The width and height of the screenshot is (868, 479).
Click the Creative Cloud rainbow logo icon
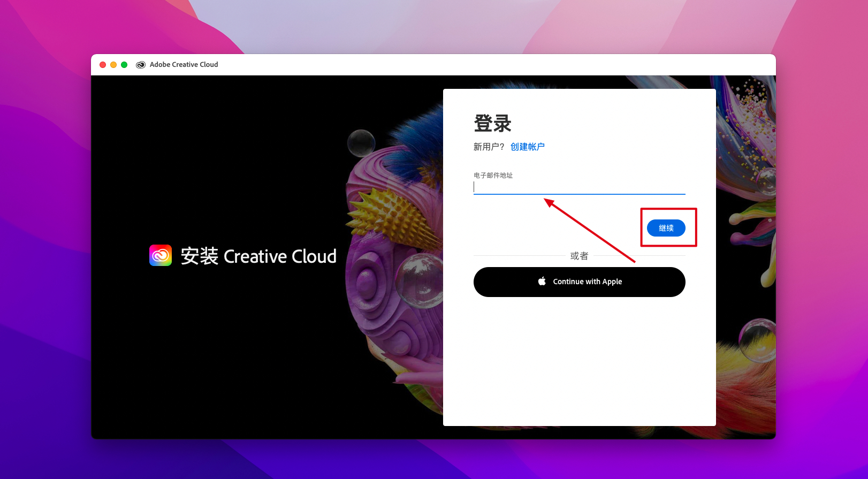coord(161,255)
